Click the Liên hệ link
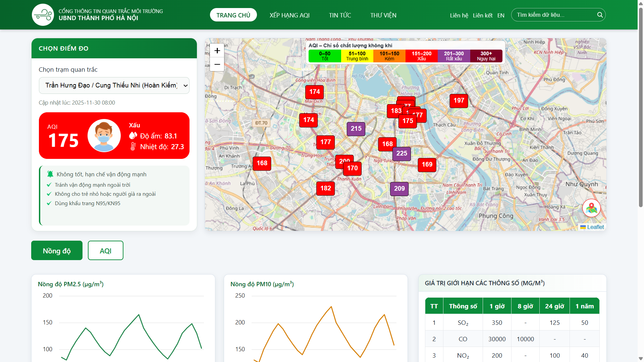The height and width of the screenshot is (362, 644). pos(459,15)
